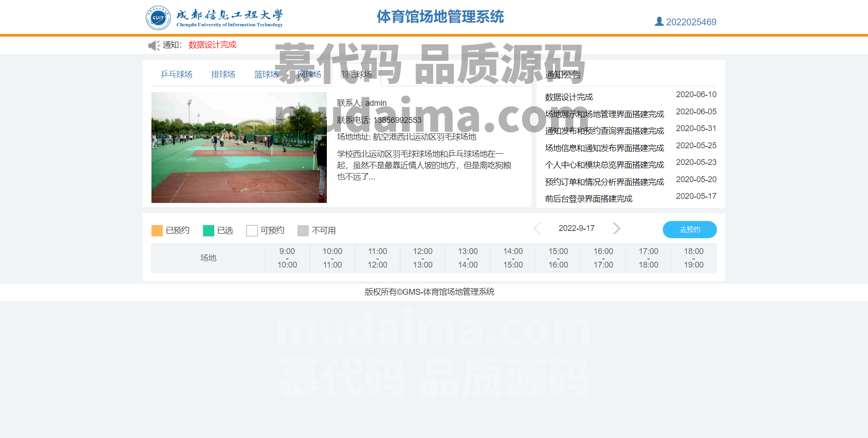Open notice 预约订单和情况分析界面搭建完成
Image resolution: width=868 pixels, height=438 pixels.
coord(604,182)
